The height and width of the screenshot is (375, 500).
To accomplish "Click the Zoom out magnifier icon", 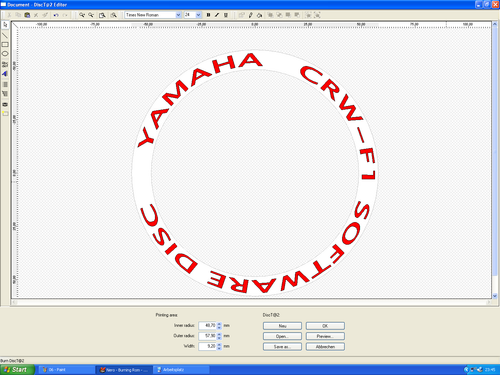I will pos(91,15).
